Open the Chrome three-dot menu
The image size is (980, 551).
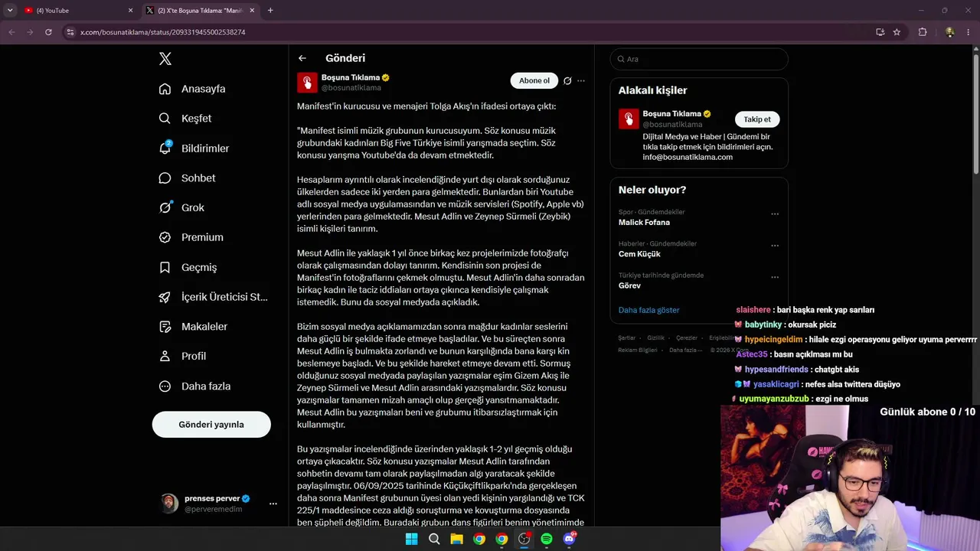click(x=967, y=32)
